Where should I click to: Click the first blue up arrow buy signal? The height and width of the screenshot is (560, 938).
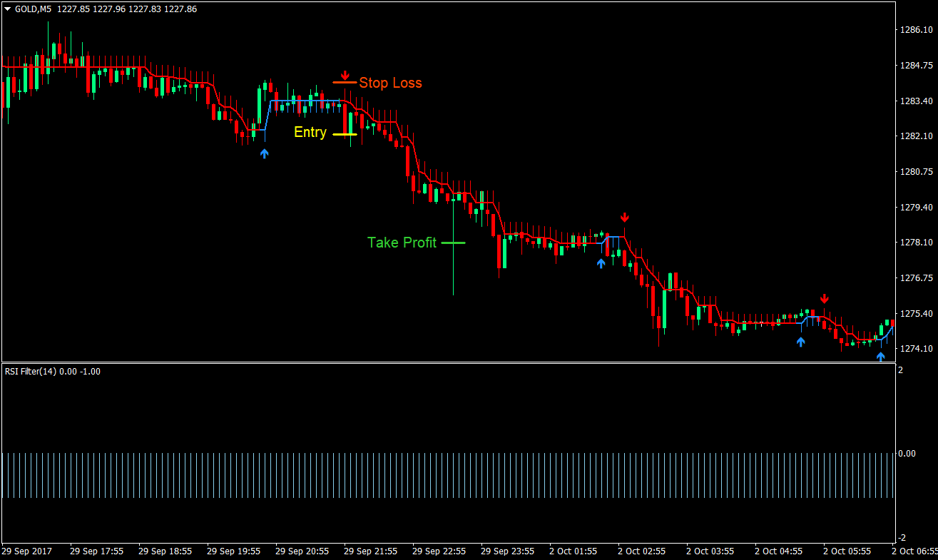coord(265,152)
